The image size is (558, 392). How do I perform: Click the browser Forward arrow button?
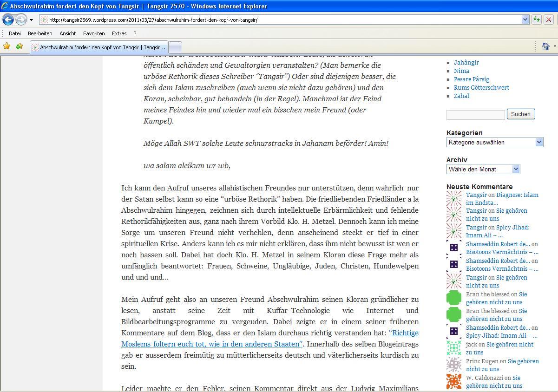21,20
